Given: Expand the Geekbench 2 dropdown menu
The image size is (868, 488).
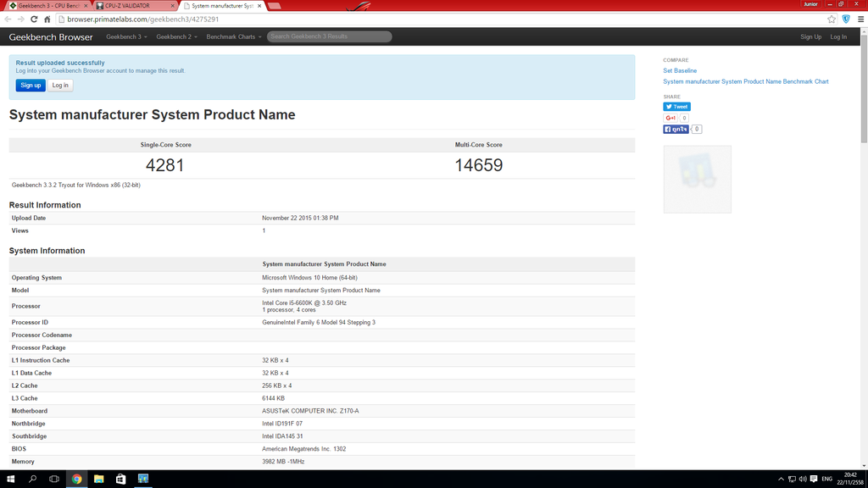Looking at the screenshot, I should [x=176, y=37].
